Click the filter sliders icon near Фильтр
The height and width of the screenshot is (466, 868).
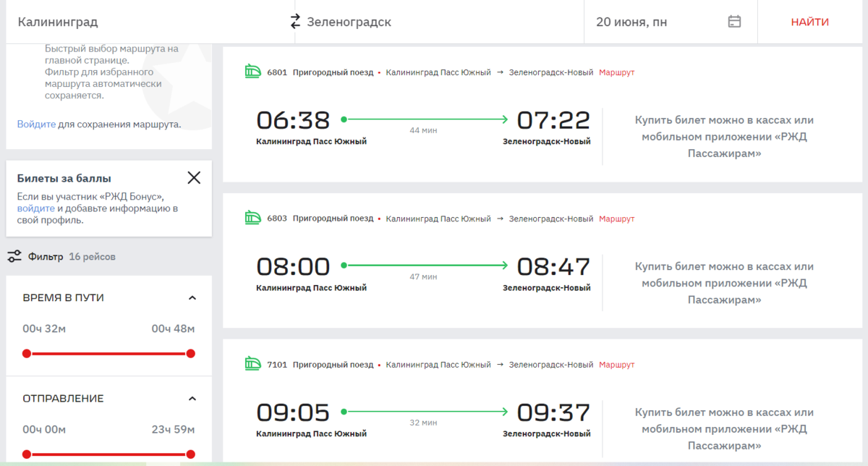tap(14, 256)
